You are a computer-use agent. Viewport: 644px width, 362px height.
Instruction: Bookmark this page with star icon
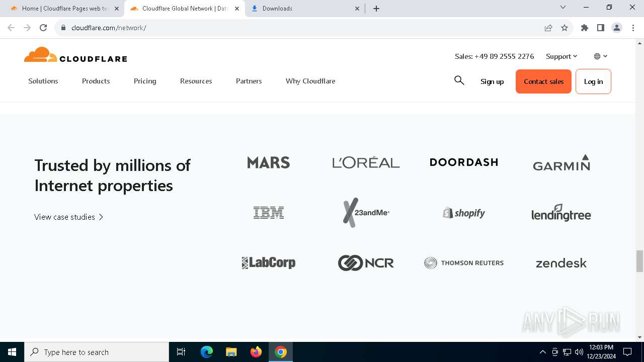[565, 28]
